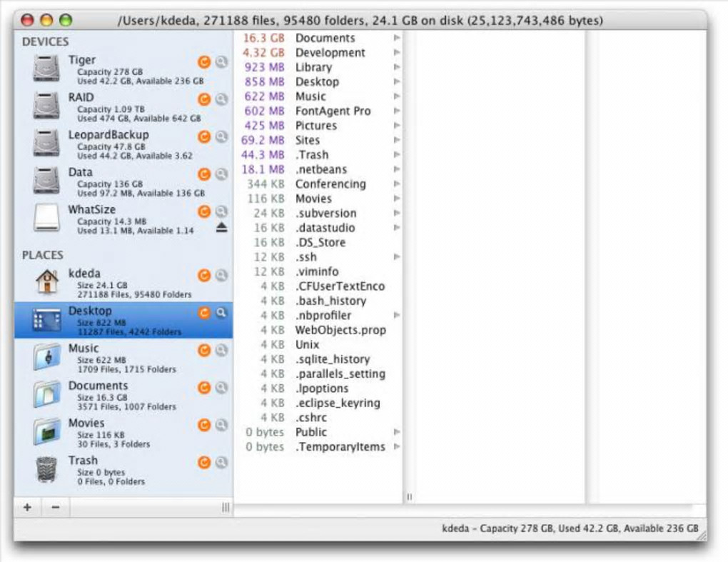
Task: Click the magnifier icon beside kdeda
Action: coord(222,276)
